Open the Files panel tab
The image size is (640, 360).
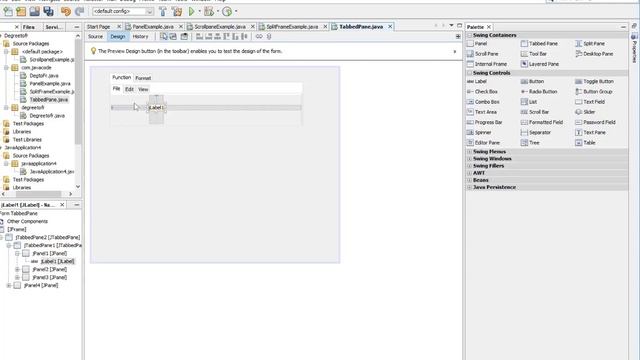tap(29, 27)
